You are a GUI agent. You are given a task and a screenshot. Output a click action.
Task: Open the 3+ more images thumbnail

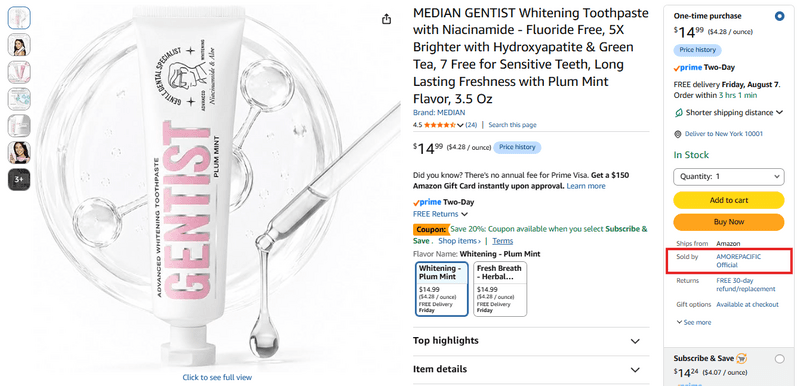tap(19, 179)
